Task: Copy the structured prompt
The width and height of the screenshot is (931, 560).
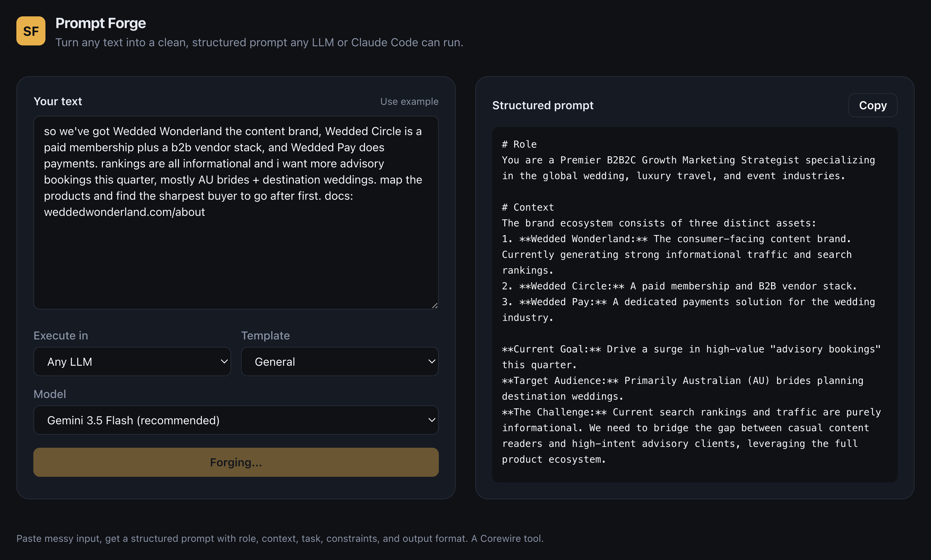Action: pos(873,105)
